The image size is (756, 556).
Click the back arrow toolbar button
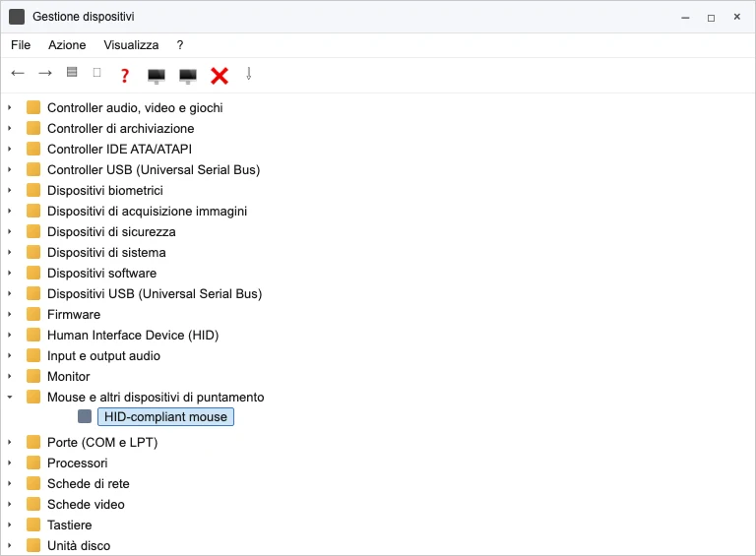[18, 73]
